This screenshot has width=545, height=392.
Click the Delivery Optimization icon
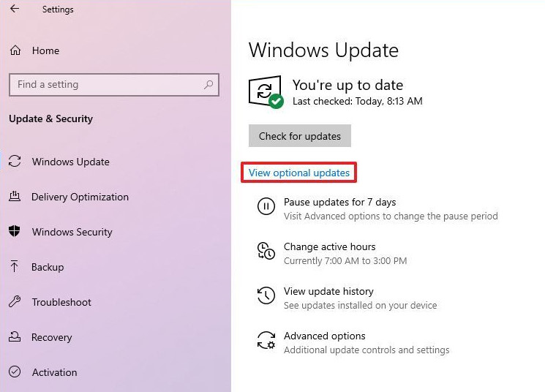[14, 196]
